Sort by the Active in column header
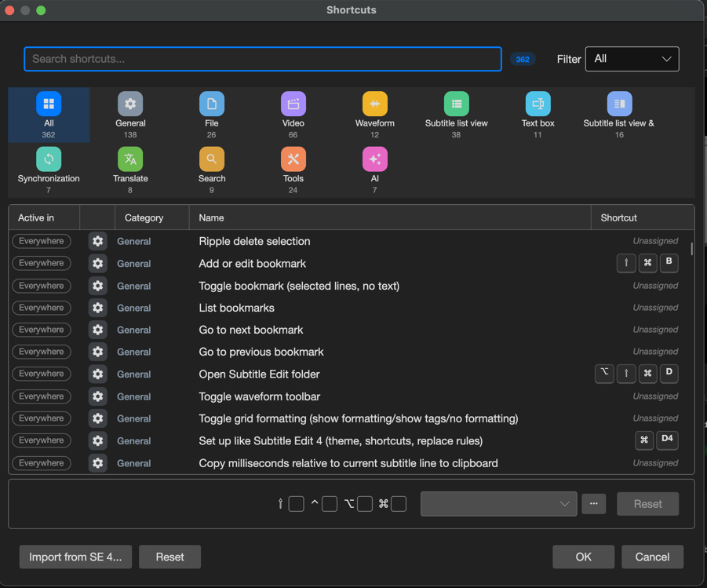 (44, 217)
